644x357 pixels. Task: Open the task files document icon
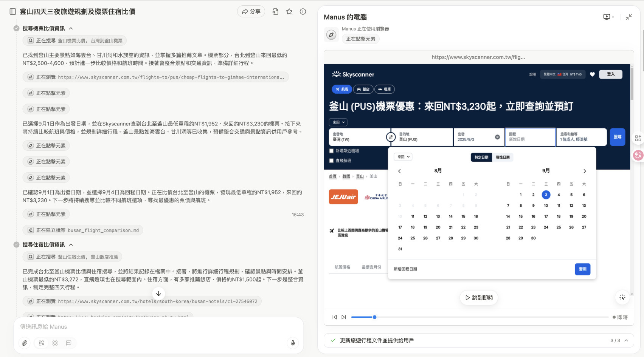275,12
